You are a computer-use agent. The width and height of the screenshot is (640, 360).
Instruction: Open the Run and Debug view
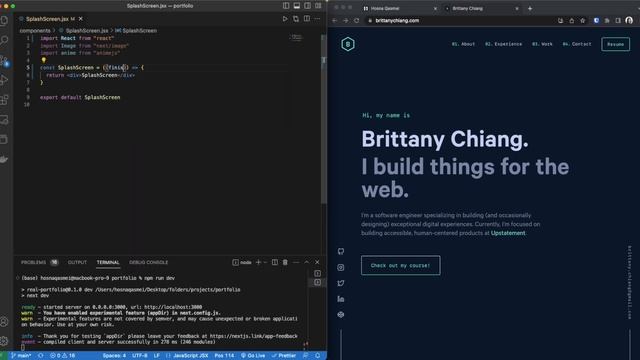click(x=4, y=80)
